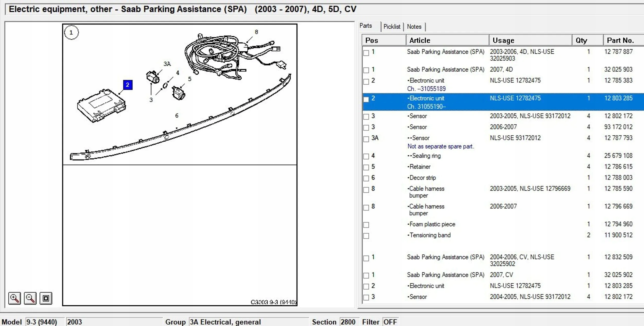Tick checkbox for Decor strip part

(366, 178)
